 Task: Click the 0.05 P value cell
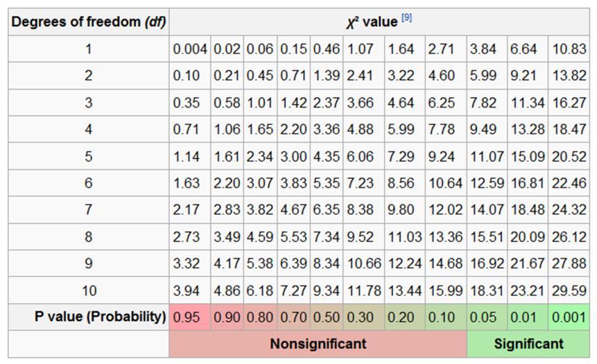487,317
